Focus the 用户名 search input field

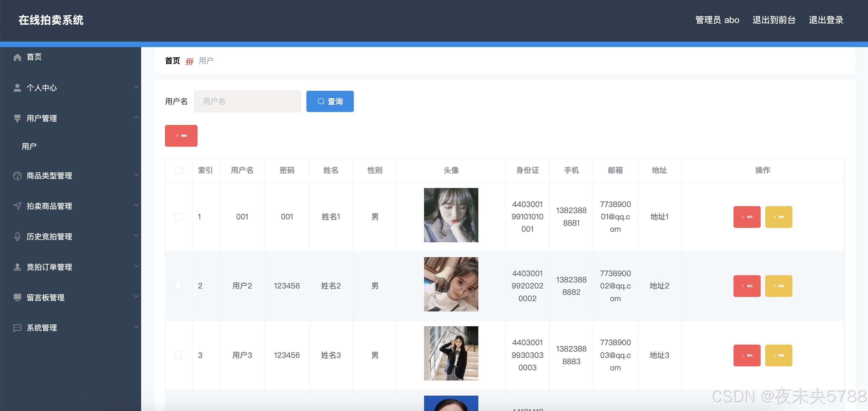247,101
